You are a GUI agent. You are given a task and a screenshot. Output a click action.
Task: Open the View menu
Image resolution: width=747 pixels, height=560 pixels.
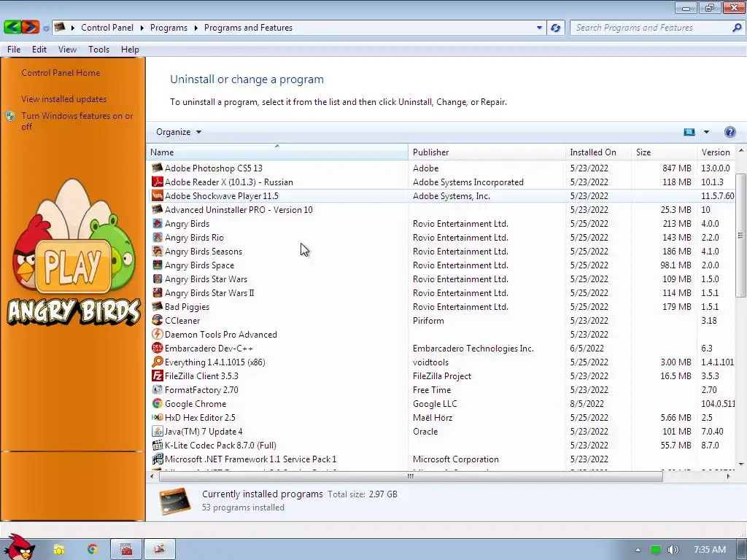[67, 50]
